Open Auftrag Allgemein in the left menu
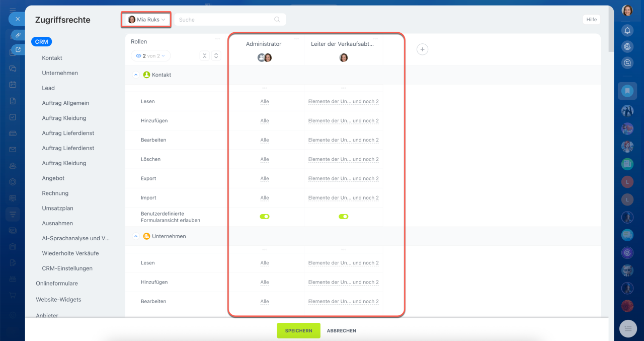 point(65,103)
